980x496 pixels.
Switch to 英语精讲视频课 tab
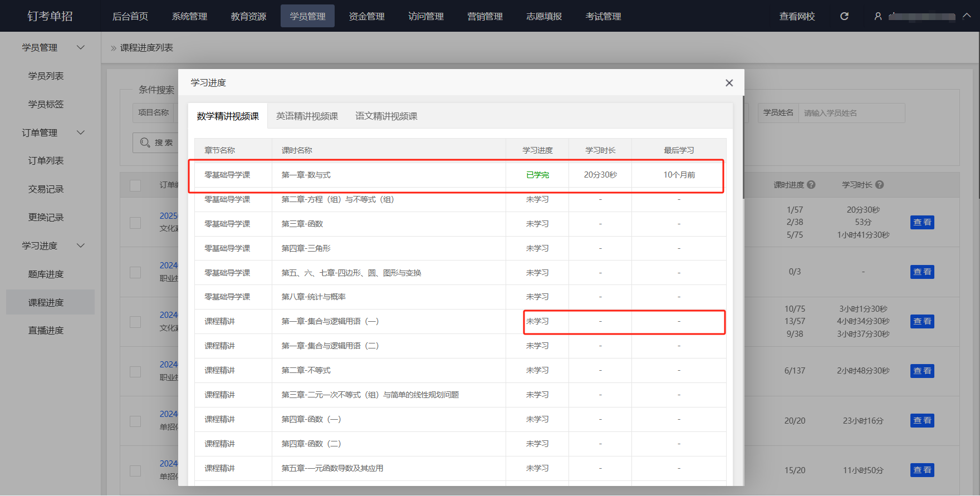pyautogui.click(x=307, y=116)
